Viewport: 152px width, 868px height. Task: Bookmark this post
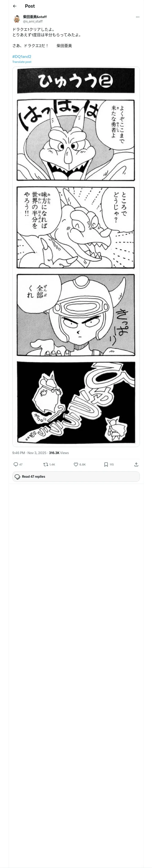pyautogui.click(x=106, y=464)
